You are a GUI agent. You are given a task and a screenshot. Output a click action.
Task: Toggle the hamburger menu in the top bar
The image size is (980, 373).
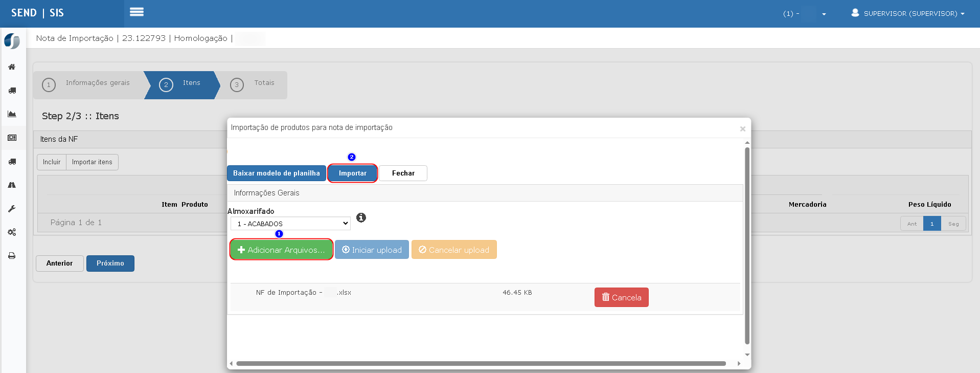click(136, 12)
